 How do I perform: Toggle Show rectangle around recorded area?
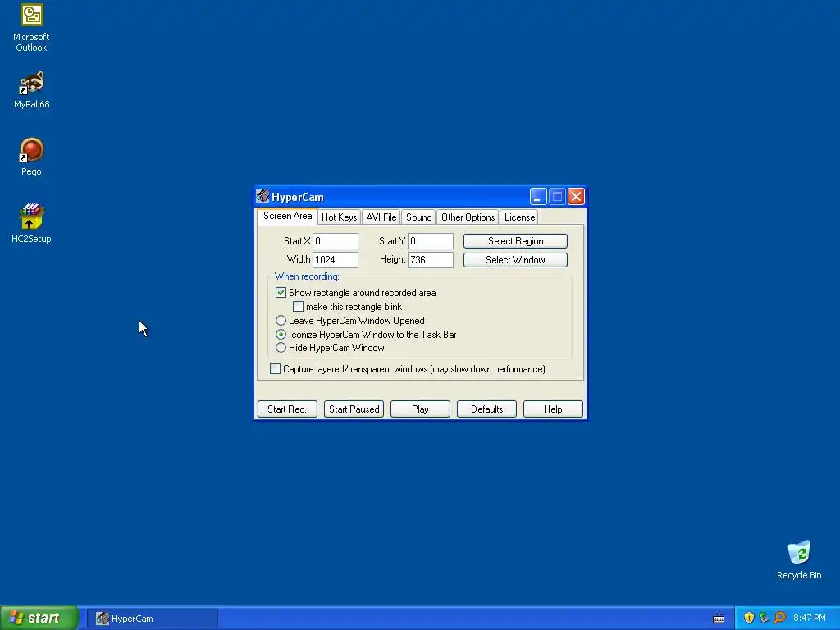coord(281,293)
